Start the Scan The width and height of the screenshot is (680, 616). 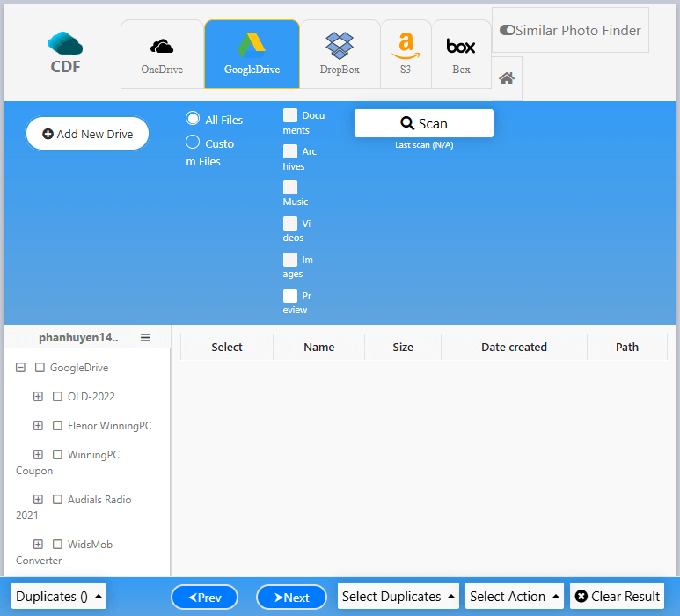tap(424, 123)
